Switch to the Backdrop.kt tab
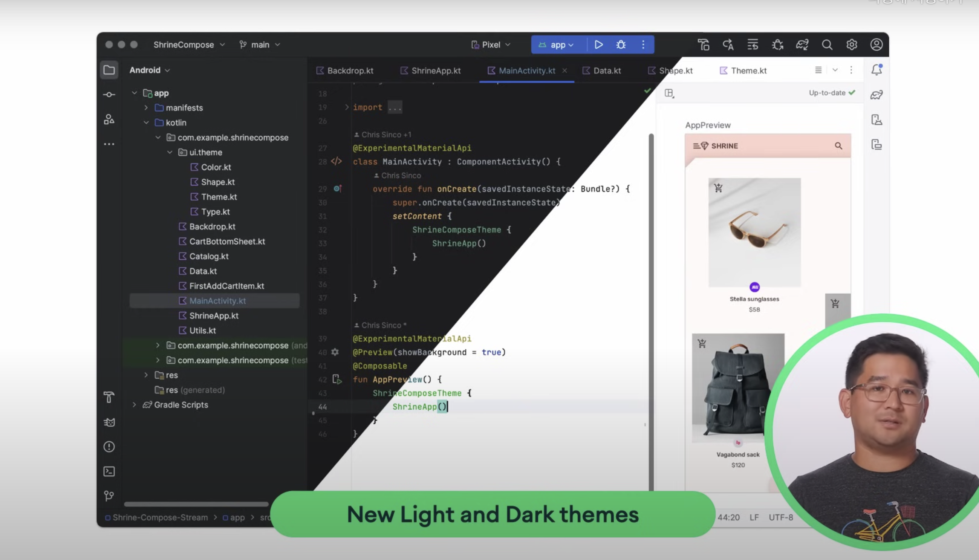The height and width of the screenshot is (560, 979). pos(345,71)
